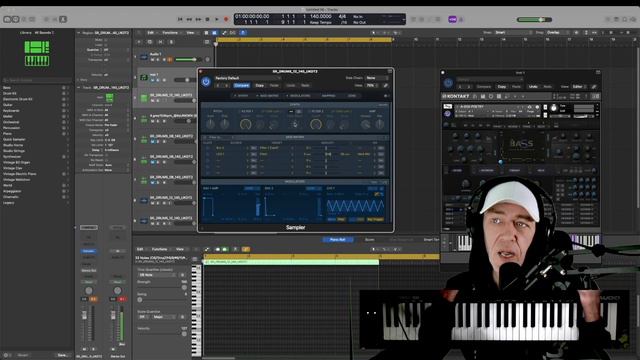Image resolution: width=640 pixels, height=360 pixels.
Task: Click the Inst 1 track icon
Action: (144, 77)
